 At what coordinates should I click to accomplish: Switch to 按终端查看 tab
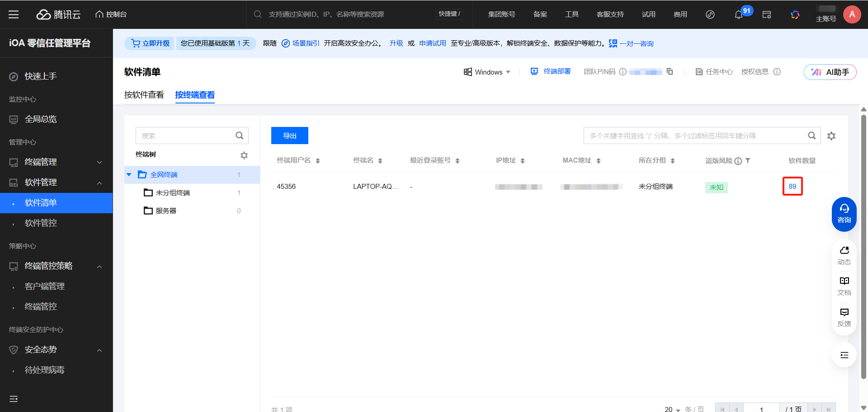point(195,95)
